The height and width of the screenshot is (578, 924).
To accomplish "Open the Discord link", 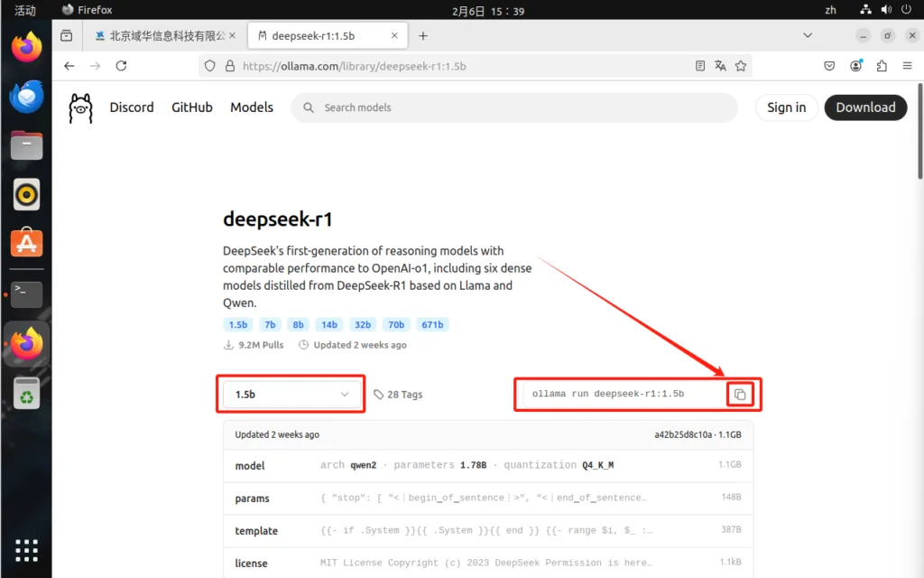I will [x=132, y=107].
